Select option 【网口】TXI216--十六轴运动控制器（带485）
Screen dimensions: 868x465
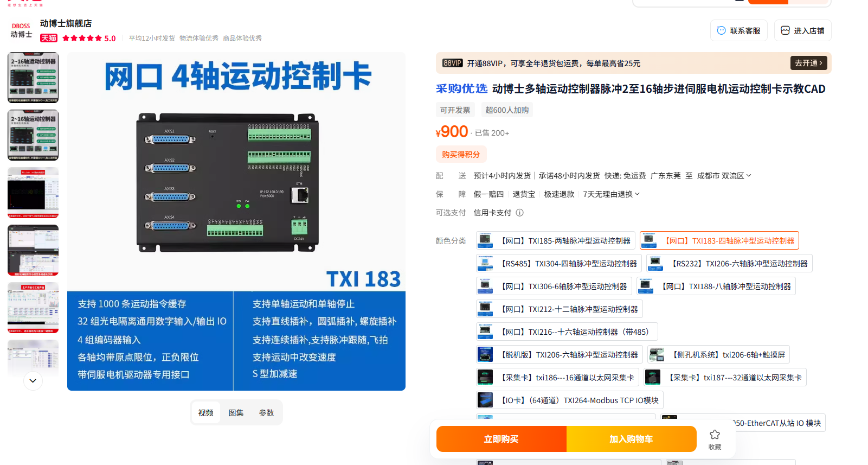pyautogui.click(x=567, y=332)
